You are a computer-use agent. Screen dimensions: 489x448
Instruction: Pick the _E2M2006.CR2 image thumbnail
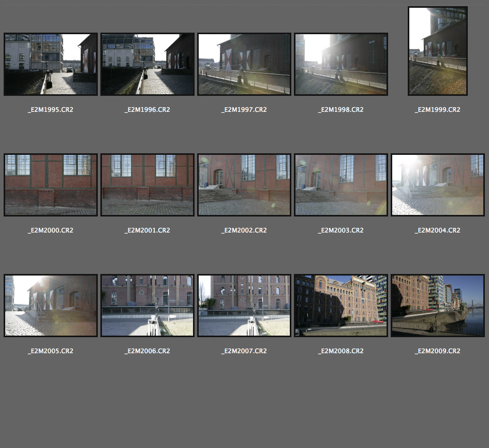coord(147,306)
